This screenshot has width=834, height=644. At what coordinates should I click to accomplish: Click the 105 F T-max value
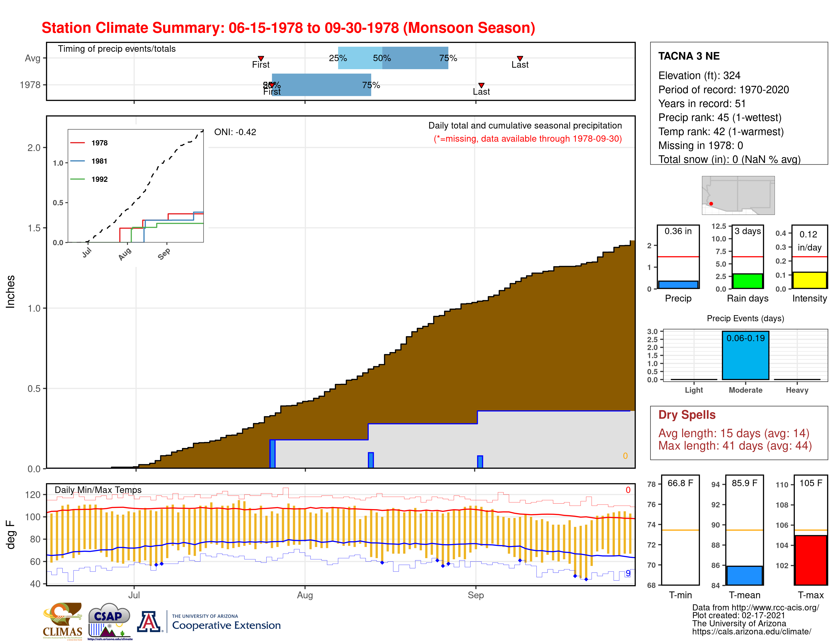811,483
